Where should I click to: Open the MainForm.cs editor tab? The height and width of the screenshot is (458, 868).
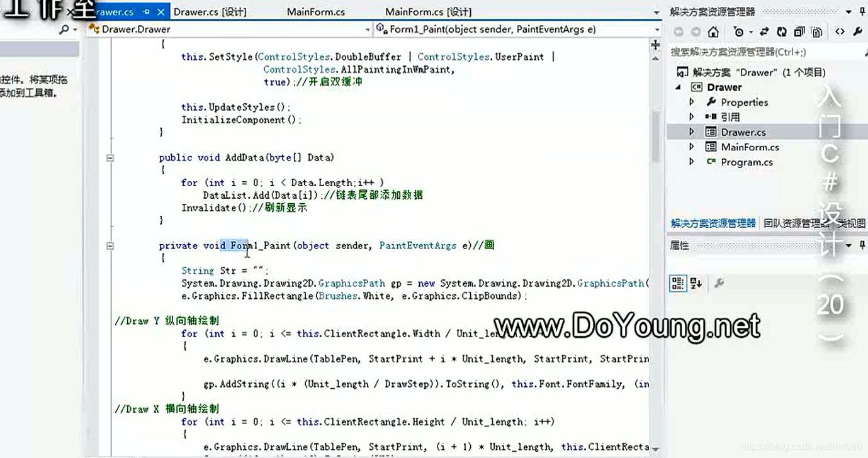(x=316, y=12)
